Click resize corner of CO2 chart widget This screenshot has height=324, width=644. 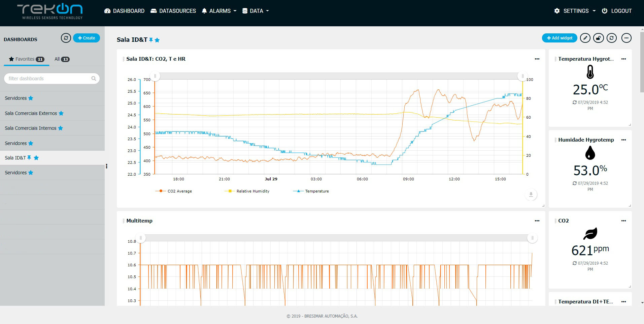tap(543, 206)
